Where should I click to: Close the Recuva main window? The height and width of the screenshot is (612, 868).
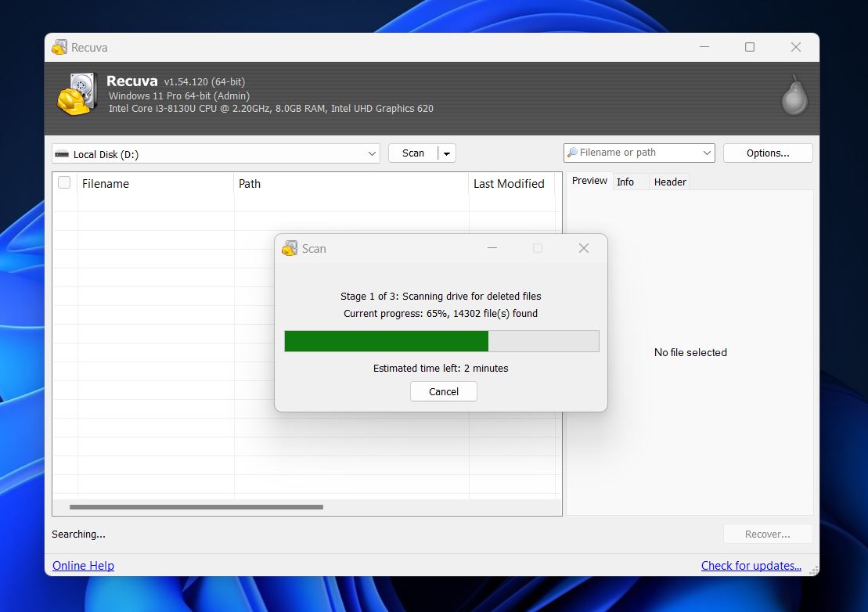tap(796, 47)
